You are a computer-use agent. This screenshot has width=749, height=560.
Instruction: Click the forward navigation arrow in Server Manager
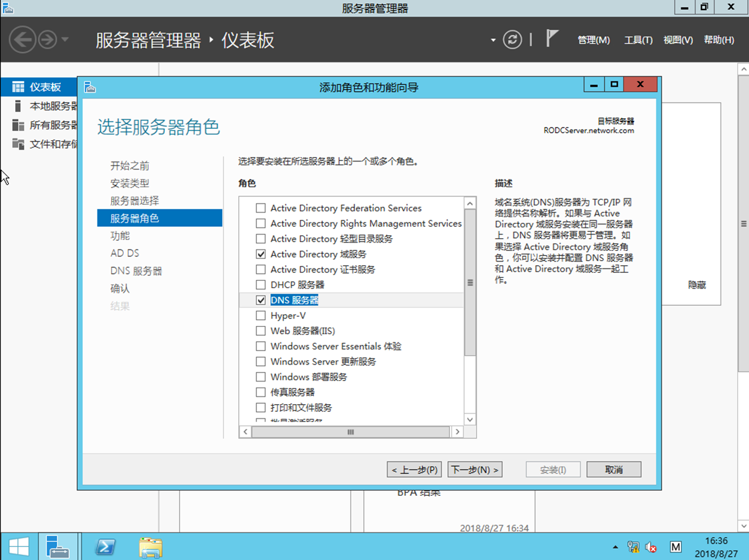click(47, 40)
